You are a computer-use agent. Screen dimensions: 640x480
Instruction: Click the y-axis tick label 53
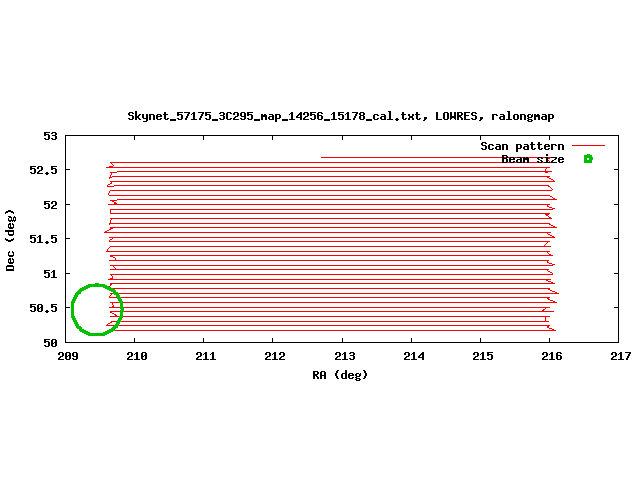(51, 136)
